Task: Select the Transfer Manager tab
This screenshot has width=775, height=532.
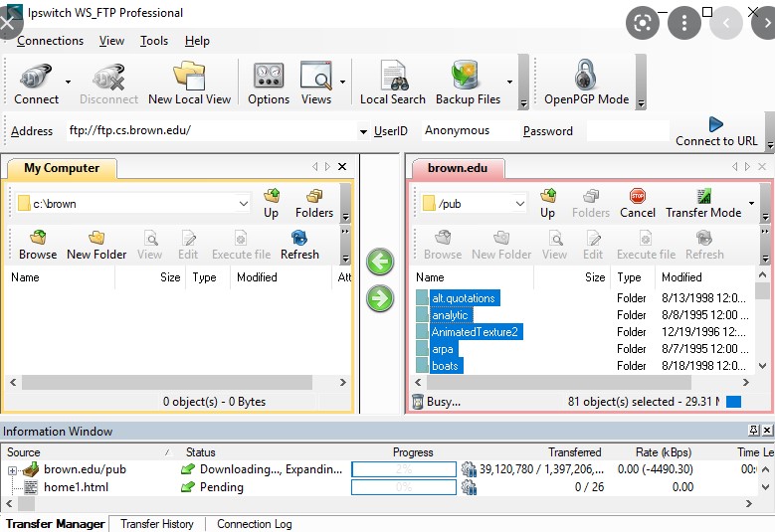Action: click(55, 524)
